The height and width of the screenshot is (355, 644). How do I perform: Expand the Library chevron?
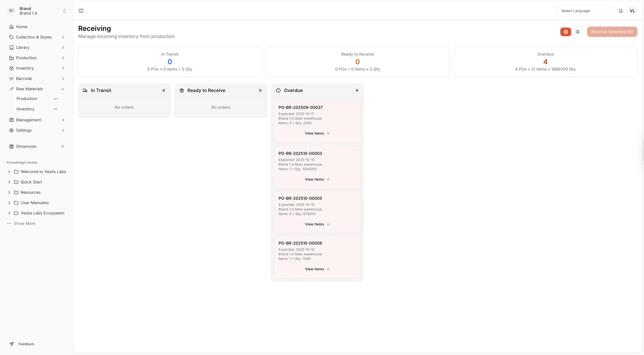click(63, 47)
